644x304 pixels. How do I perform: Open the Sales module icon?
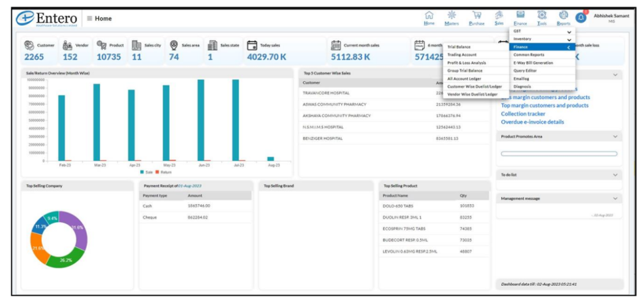(499, 16)
